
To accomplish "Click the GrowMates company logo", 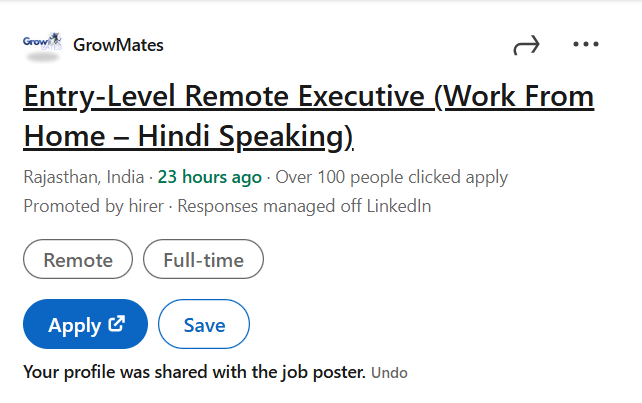I will (x=42, y=44).
